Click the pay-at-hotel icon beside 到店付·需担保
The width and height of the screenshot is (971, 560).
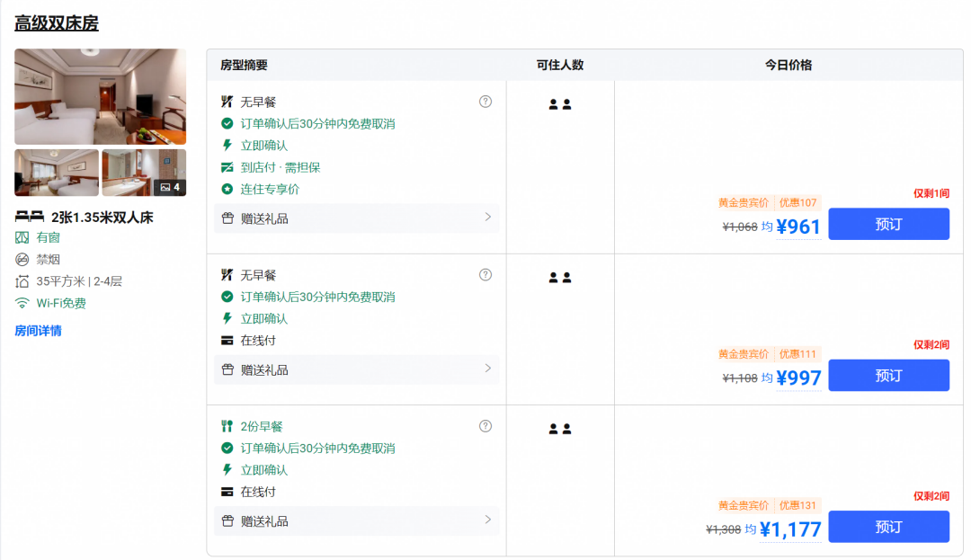click(227, 167)
